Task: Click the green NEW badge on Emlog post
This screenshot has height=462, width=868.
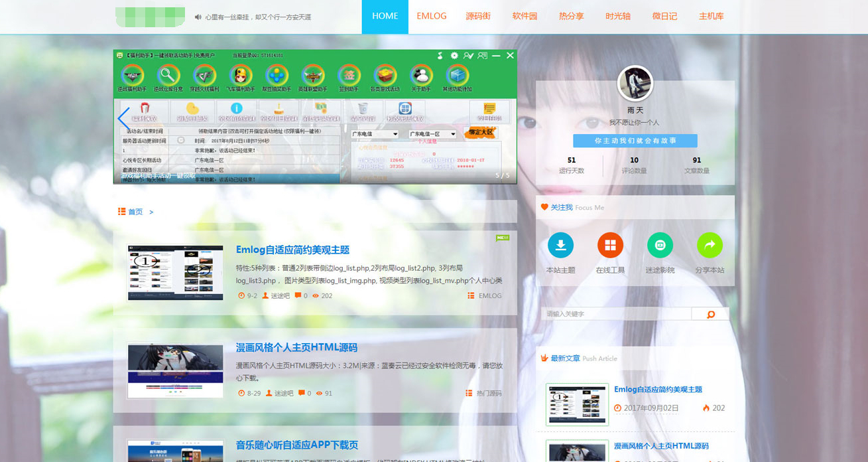Action: (503, 238)
